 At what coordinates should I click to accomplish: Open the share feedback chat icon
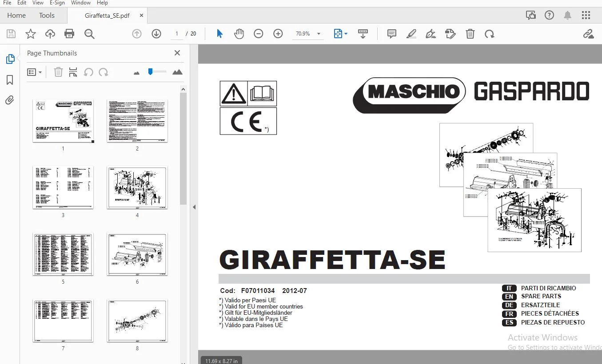531,15
